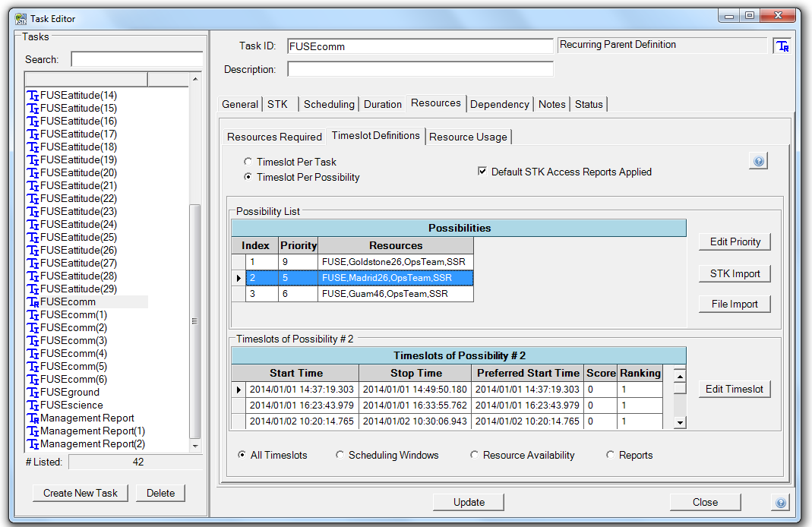
Task: Click the Management Report recurring task icon
Action: pos(33,418)
